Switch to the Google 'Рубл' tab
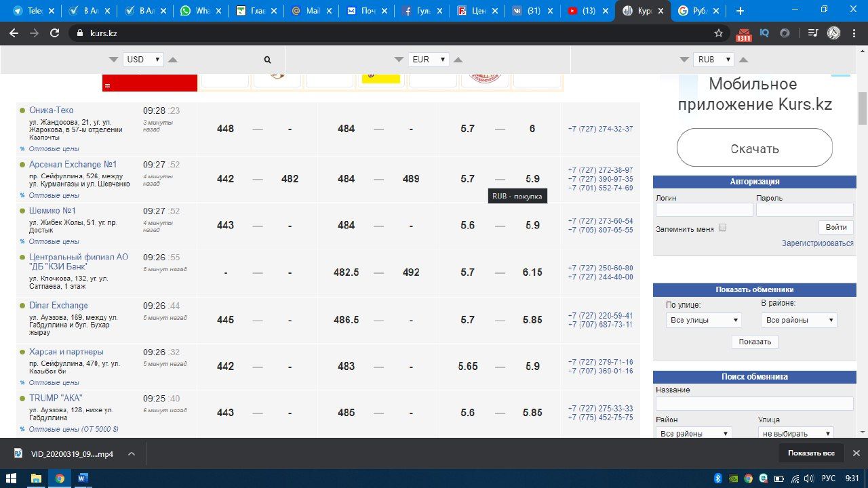The height and width of the screenshot is (488, 868). click(698, 11)
